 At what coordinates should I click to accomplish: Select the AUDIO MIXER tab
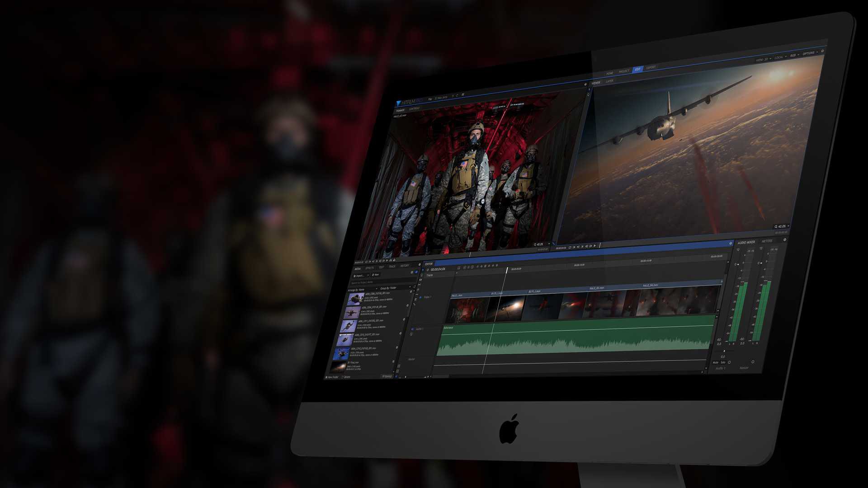click(746, 242)
